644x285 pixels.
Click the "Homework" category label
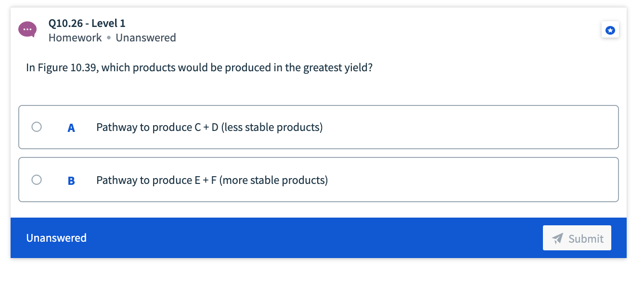coord(75,38)
